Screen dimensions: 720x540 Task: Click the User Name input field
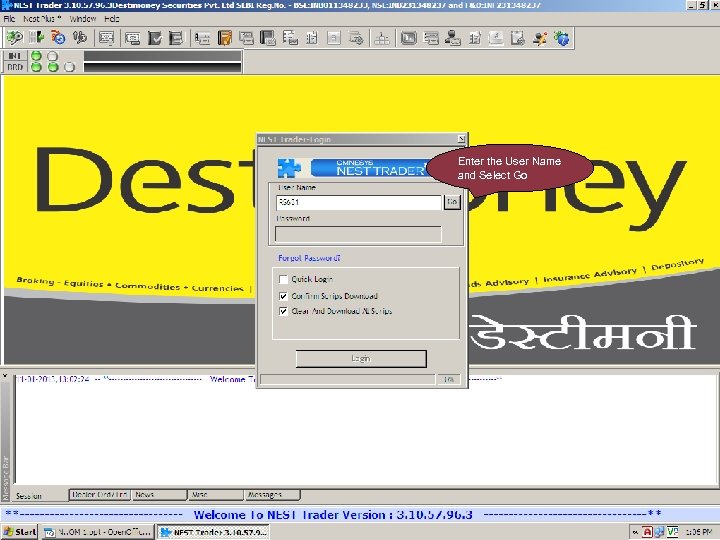[x=358, y=202]
